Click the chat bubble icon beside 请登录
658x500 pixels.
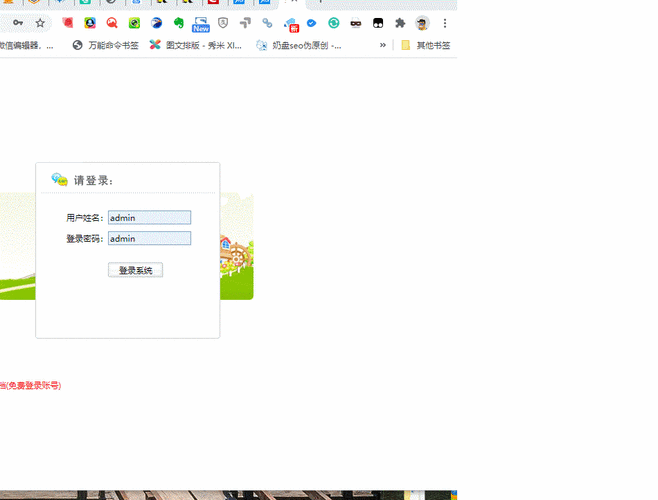(x=59, y=179)
